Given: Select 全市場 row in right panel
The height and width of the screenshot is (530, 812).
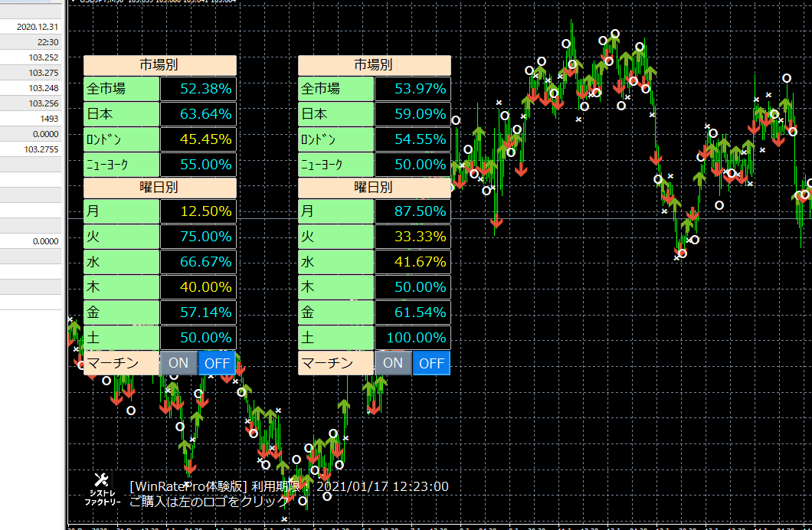Looking at the screenshot, I should [x=374, y=89].
